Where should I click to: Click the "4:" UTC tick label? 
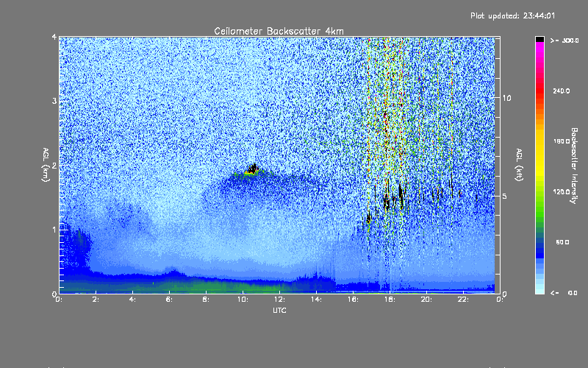click(x=133, y=300)
